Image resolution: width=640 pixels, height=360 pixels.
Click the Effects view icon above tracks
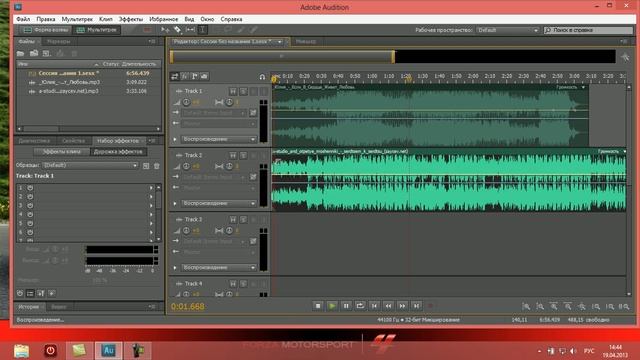pos(185,76)
